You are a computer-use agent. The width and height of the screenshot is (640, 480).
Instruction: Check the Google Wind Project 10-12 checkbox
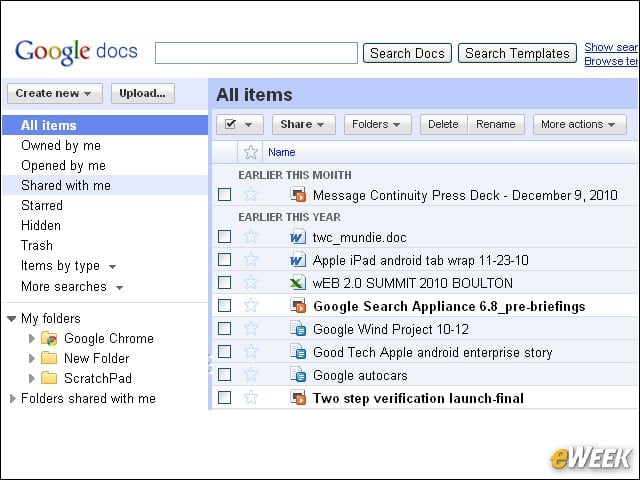coord(224,329)
